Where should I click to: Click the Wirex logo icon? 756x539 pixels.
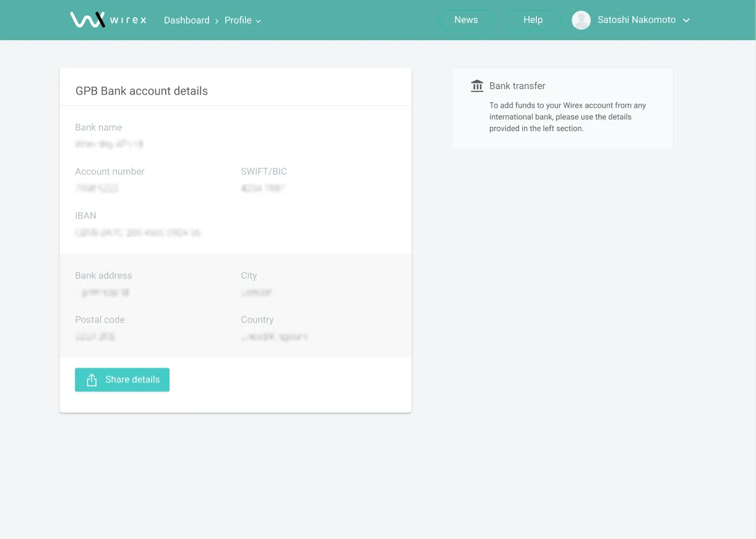tap(88, 19)
